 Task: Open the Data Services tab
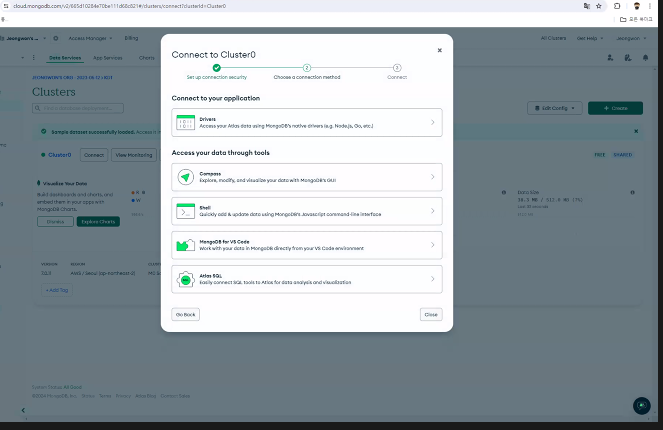coord(65,58)
